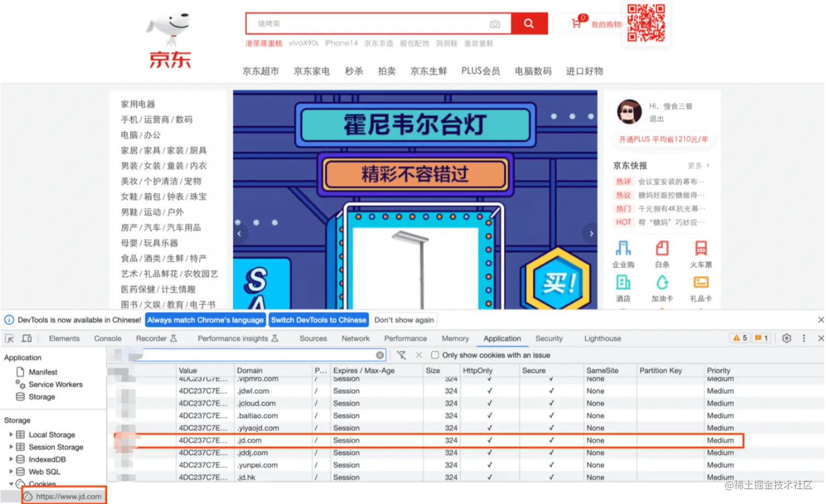This screenshot has height=504, width=826.
Task: Click the QR code image
Action: pyautogui.click(x=646, y=22)
